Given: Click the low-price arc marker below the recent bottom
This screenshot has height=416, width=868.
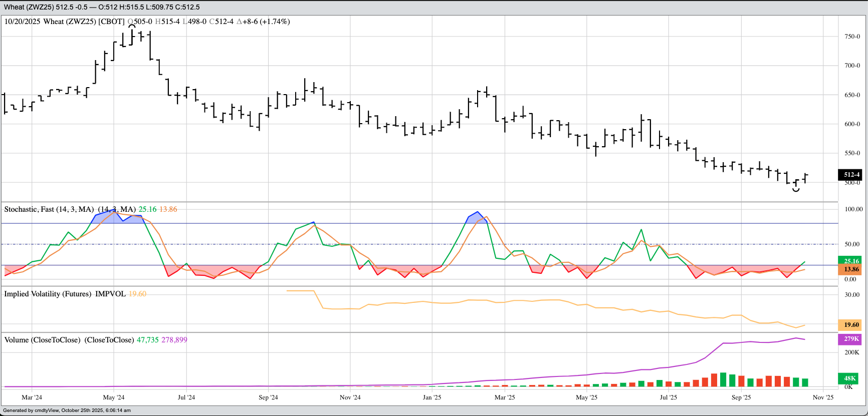Looking at the screenshot, I should point(796,190).
